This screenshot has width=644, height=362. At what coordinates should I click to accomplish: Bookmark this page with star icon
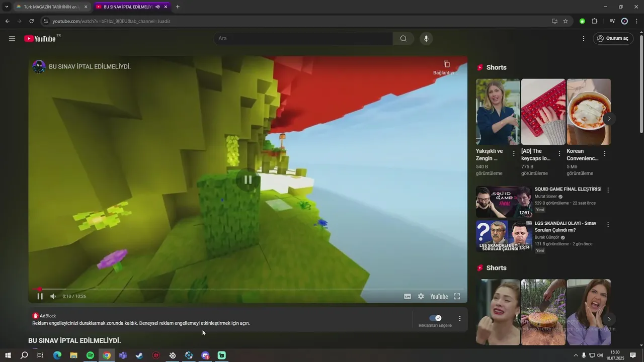[566, 21]
